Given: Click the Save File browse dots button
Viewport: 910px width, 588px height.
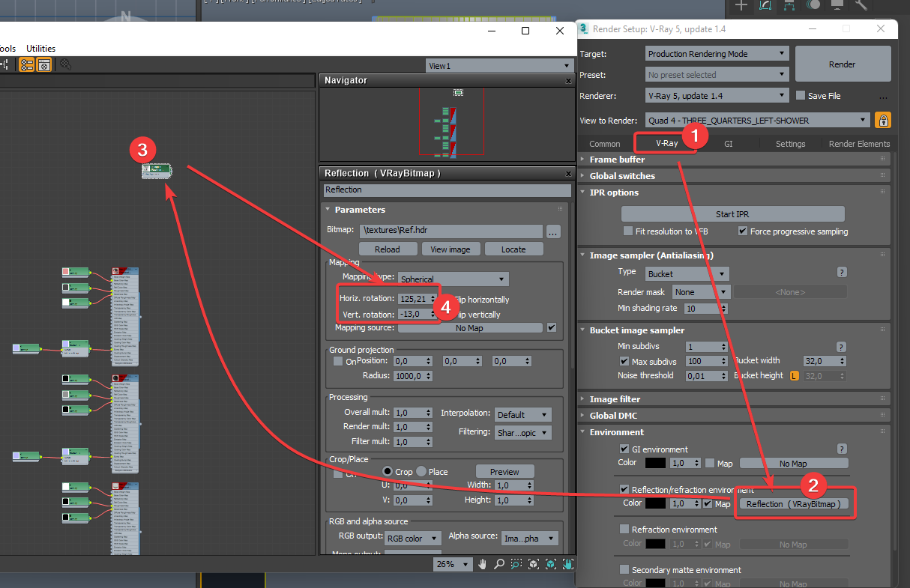Looking at the screenshot, I should click(883, 97).
